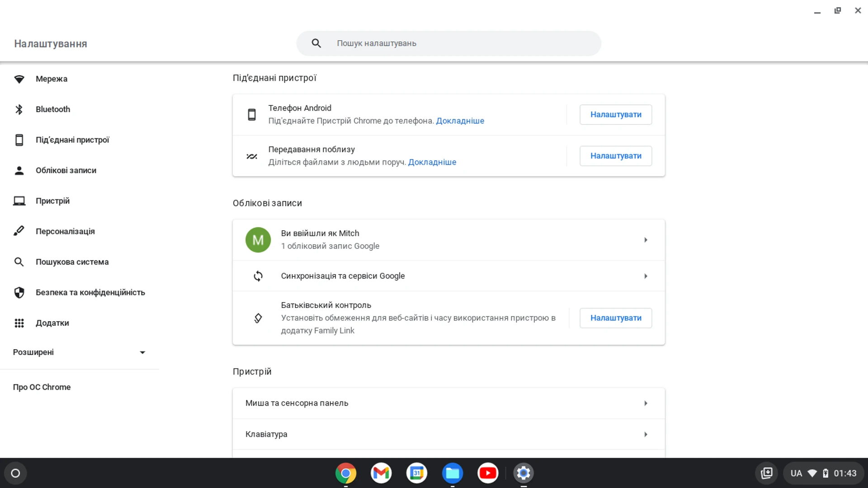
Task: Open security settings via the shield icon
Action: tap(19, 292)
